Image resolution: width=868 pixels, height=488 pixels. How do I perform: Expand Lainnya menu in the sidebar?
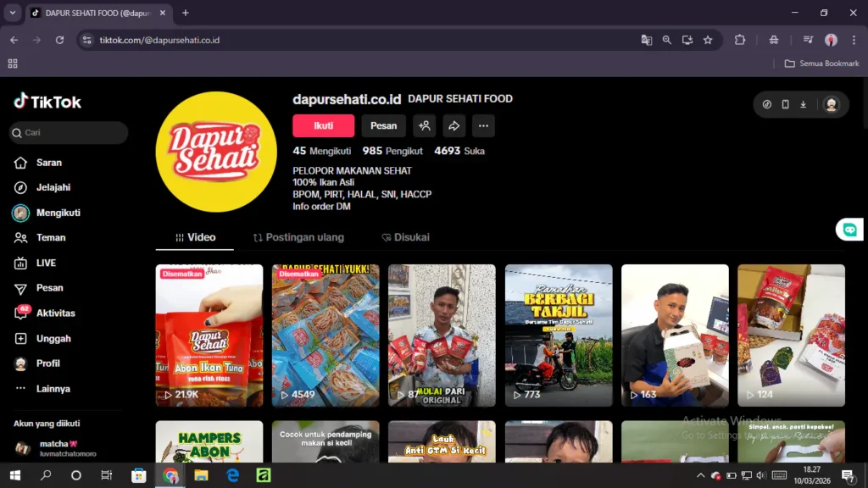tap(20, 389)
